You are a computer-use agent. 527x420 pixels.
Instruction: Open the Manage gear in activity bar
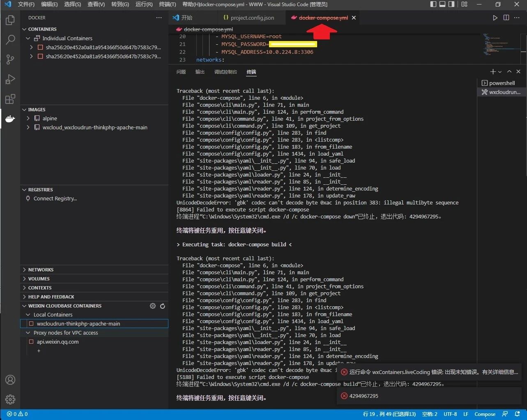[x=10, y=399]
